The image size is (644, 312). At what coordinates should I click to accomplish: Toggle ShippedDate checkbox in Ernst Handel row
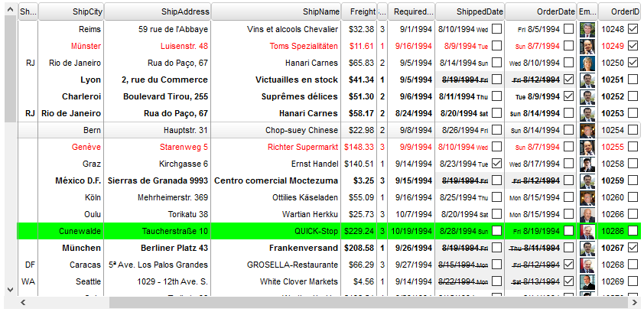[x=497, y=164]
